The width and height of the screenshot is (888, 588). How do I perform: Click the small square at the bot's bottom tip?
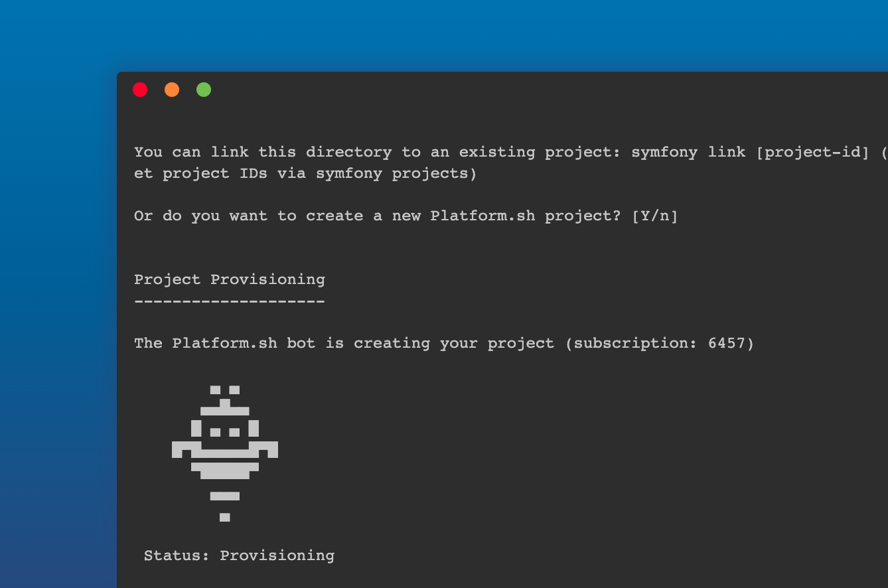tap(224, 517)
